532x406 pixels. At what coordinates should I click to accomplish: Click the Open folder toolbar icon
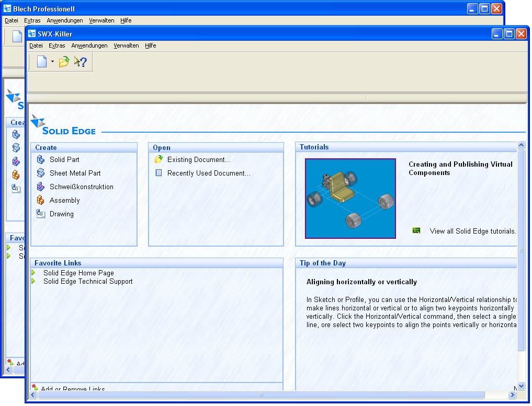pos(64,61)
